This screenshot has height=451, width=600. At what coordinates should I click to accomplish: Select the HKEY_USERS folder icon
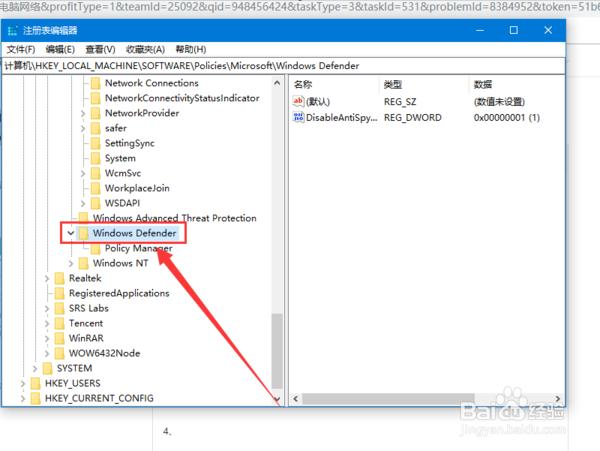tap(35, 383)
